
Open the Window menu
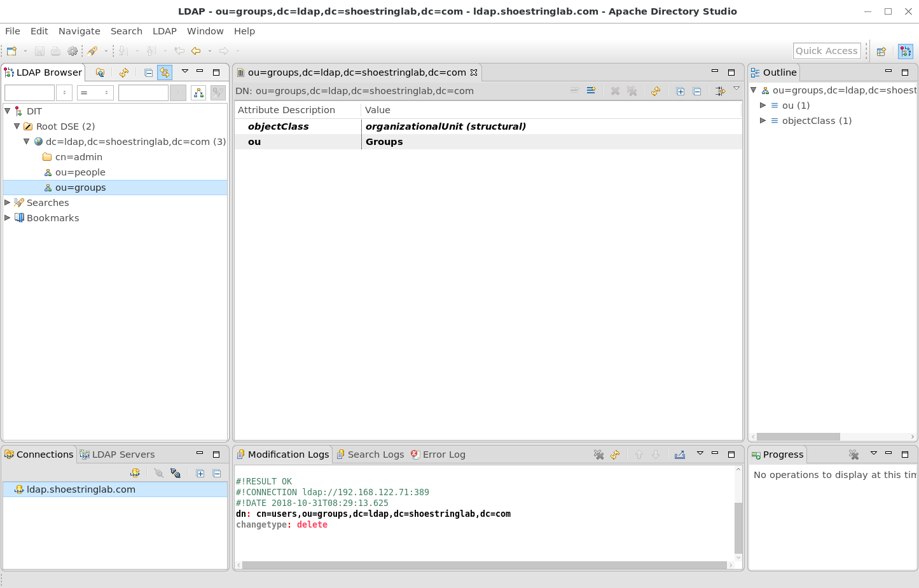(205, 31)
